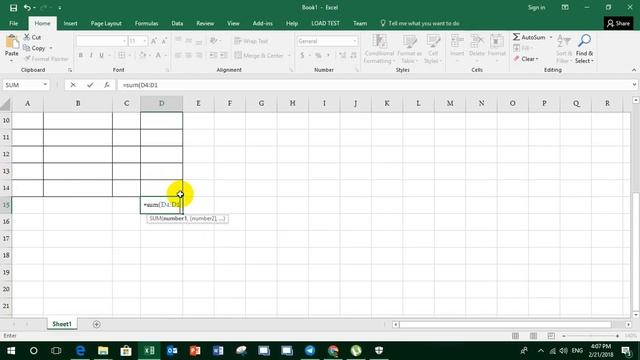This screenshot has width=640, height=360.
Task: Open the View ribbon tab
Action: 233,23
